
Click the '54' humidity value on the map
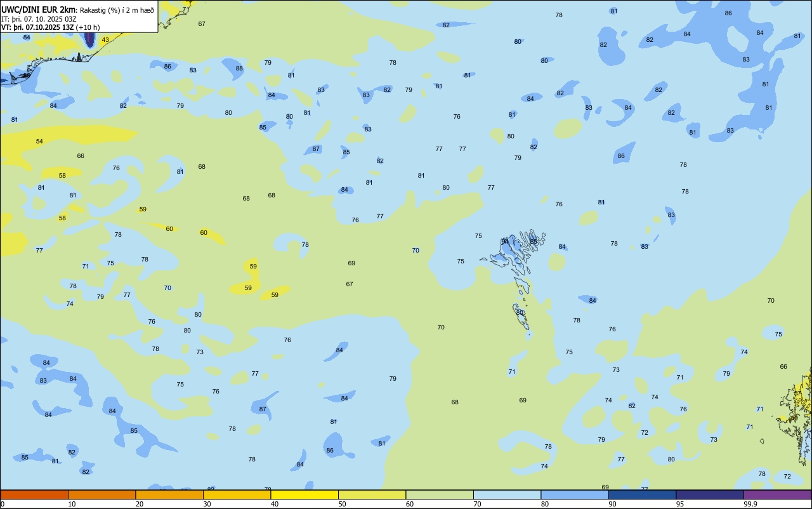39,141
